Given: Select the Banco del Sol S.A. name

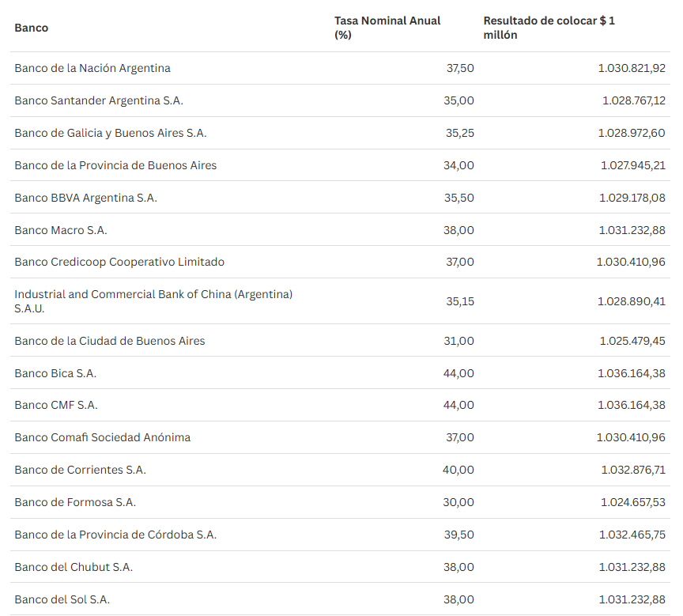Looking at the screenshot, I should 62,599.
